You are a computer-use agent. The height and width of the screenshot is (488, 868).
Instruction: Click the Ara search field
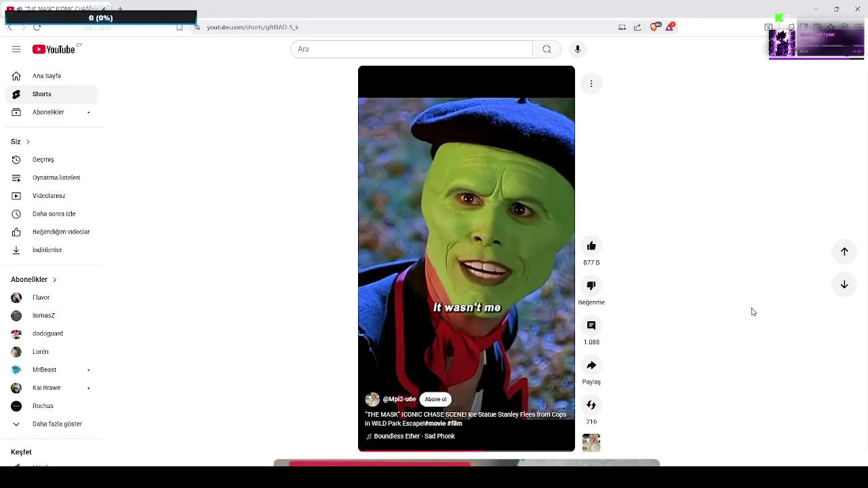point(412,49)
